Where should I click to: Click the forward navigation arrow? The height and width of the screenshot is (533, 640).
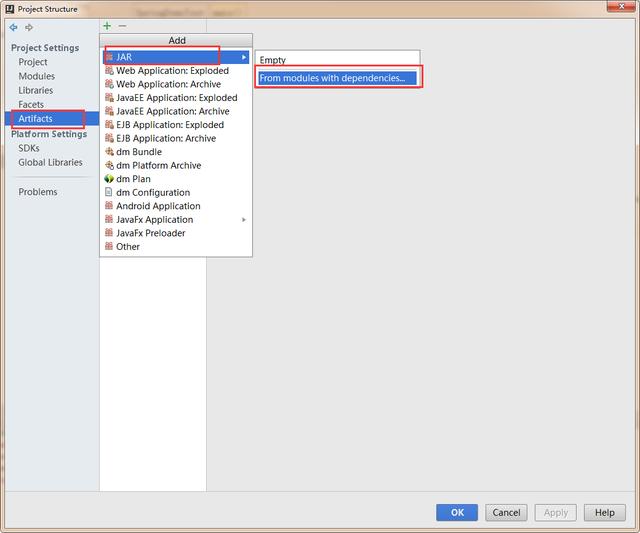click(x=29, y=27)
